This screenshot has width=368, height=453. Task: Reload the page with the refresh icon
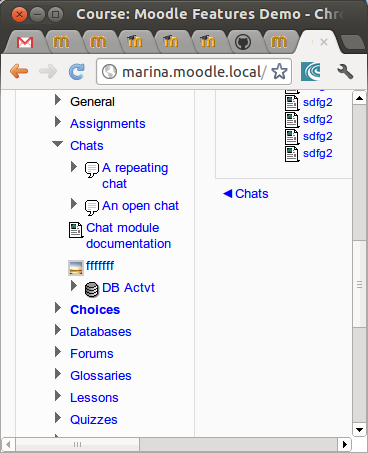point(77,71)
